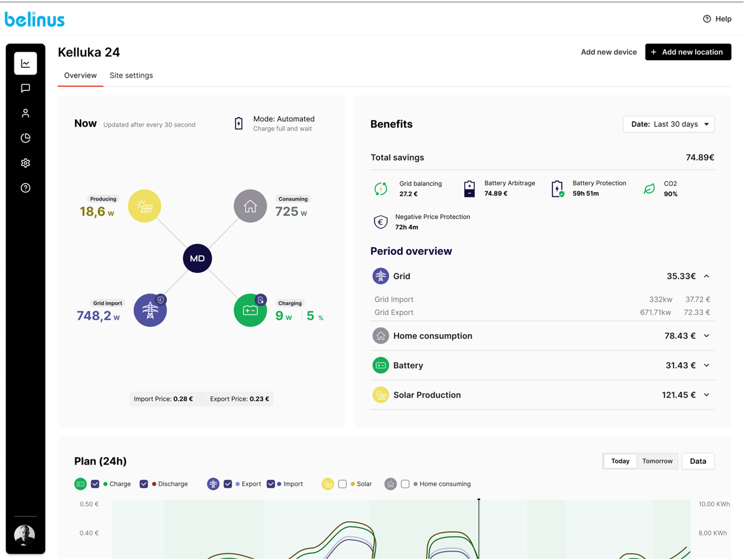The height and width of the screenshot is (560, 747).
Task: Click the question mark icon in sidebar
Action: tap(25, 188)
